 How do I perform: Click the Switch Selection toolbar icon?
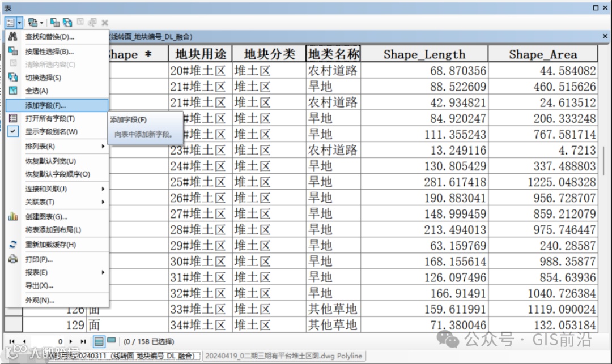pos(67,23)
